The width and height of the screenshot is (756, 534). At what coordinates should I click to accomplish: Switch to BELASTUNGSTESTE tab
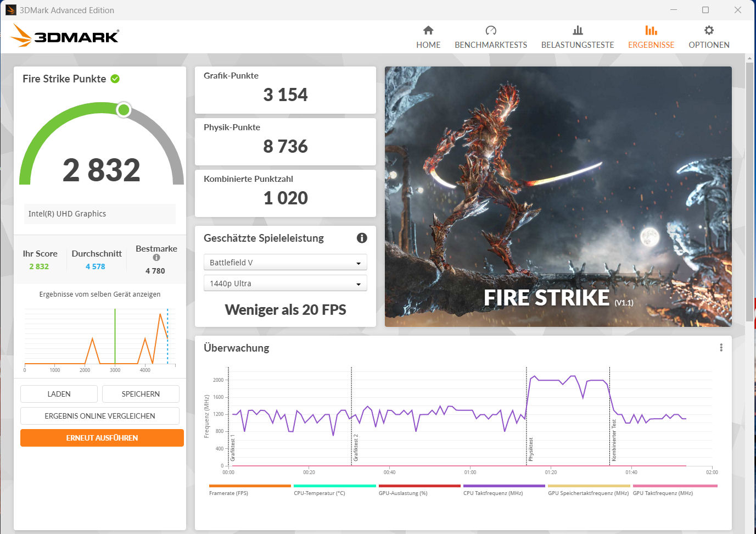578,37
